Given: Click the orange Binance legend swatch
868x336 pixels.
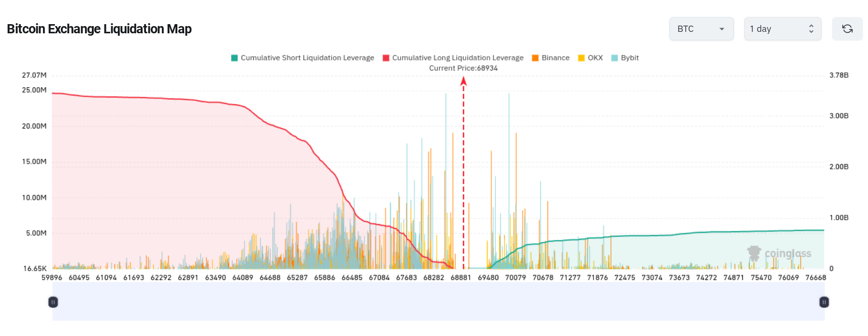Looking at the screenshot, I should point(535,58).
